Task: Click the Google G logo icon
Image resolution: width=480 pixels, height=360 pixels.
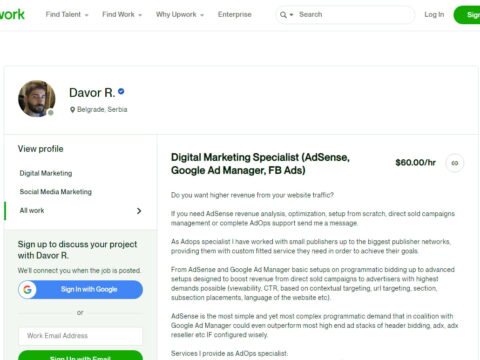Action: (27, 289)
